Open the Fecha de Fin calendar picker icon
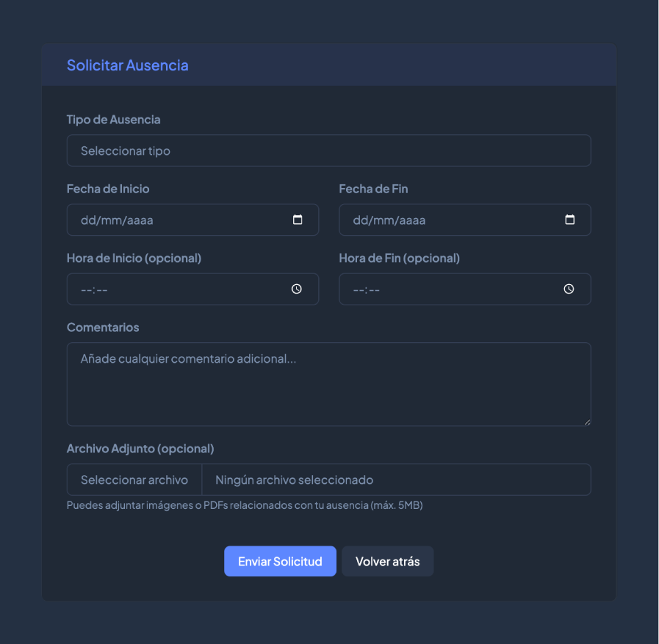This screenshot has height=644, width=659. [569, 220]
